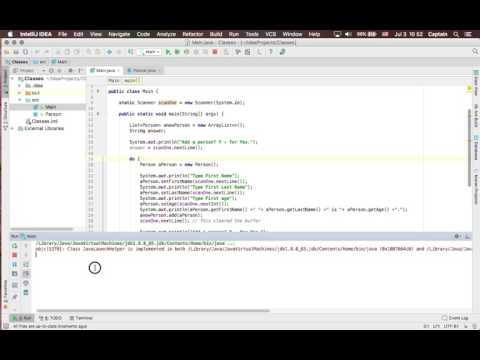This screenshot has height=360, width=480.
Task: Click the Rerun icon in Run panel
Action: [14, 246]
